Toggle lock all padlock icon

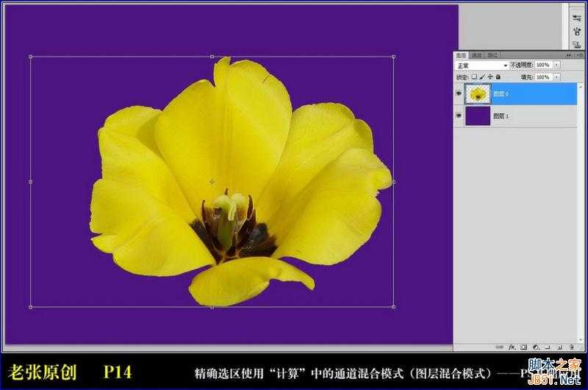(498, 77)
